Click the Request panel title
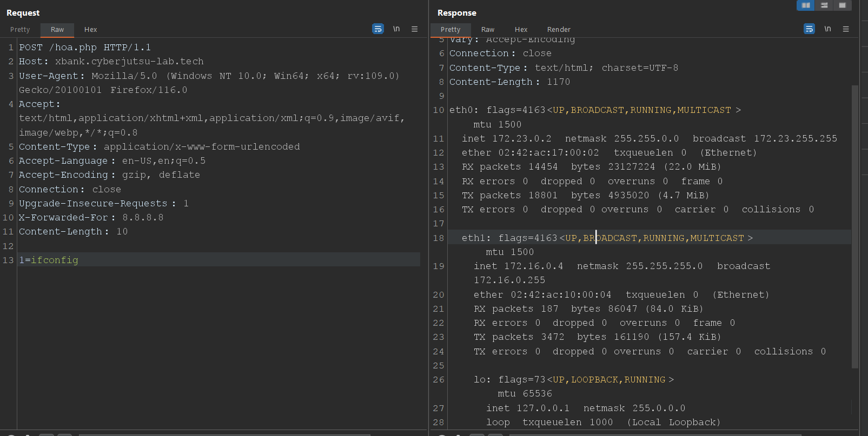 pyautogui.click(x=23, y=12)
